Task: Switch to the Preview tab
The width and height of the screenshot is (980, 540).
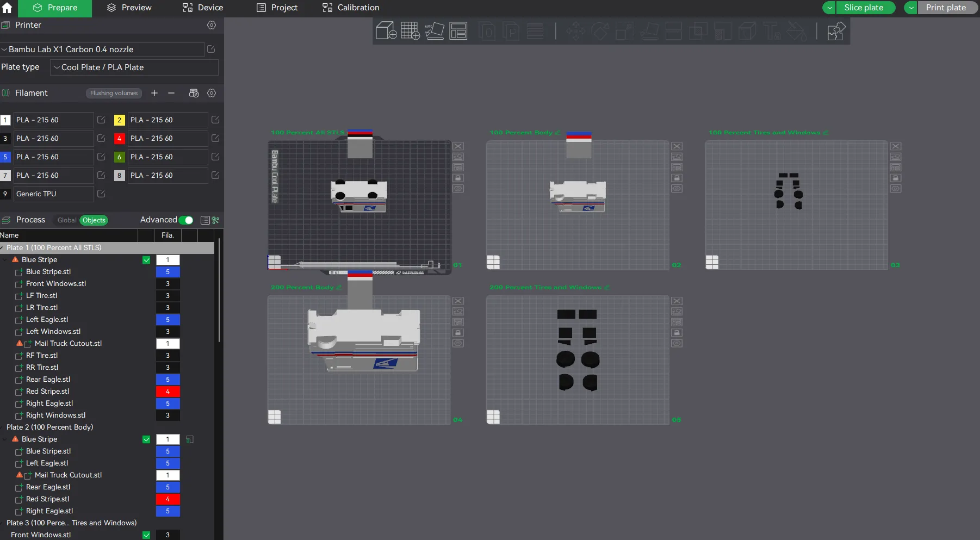Action: coord(129,8)
